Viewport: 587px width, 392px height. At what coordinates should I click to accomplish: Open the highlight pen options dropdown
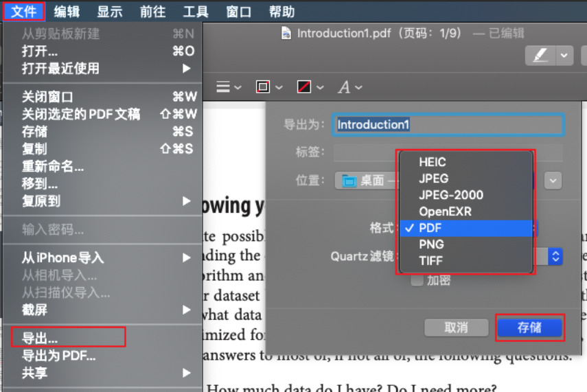564,56
